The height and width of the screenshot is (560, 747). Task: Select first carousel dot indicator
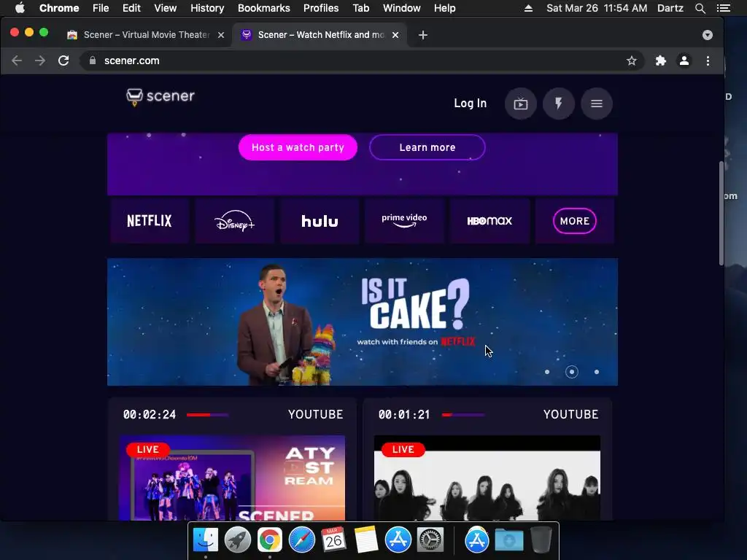click(x=547, y=372)
